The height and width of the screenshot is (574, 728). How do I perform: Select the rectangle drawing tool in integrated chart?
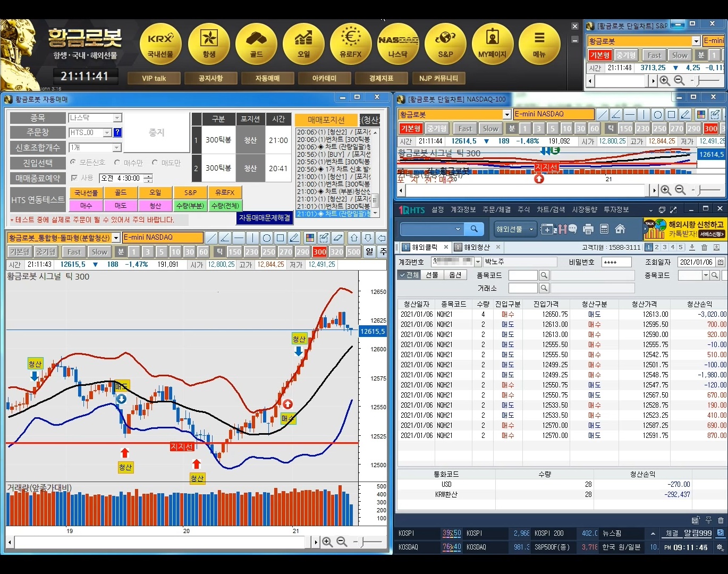pos(280,238)
